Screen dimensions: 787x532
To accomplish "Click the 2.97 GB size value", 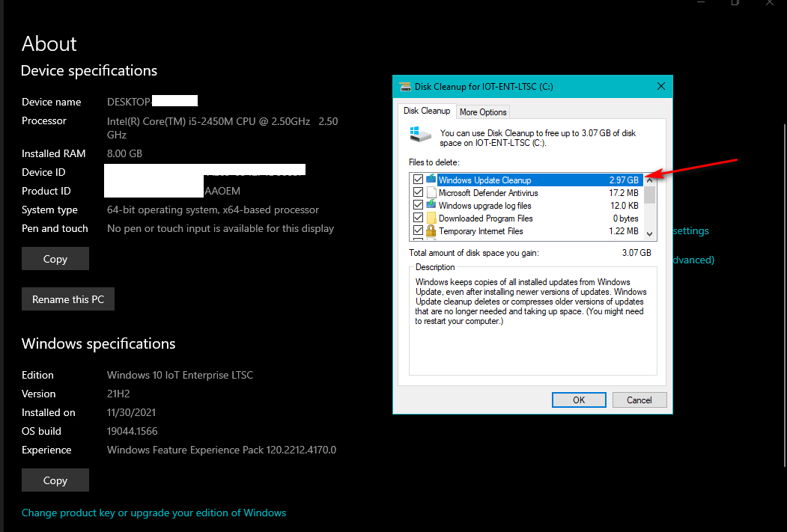I will [x=624, y=180].
